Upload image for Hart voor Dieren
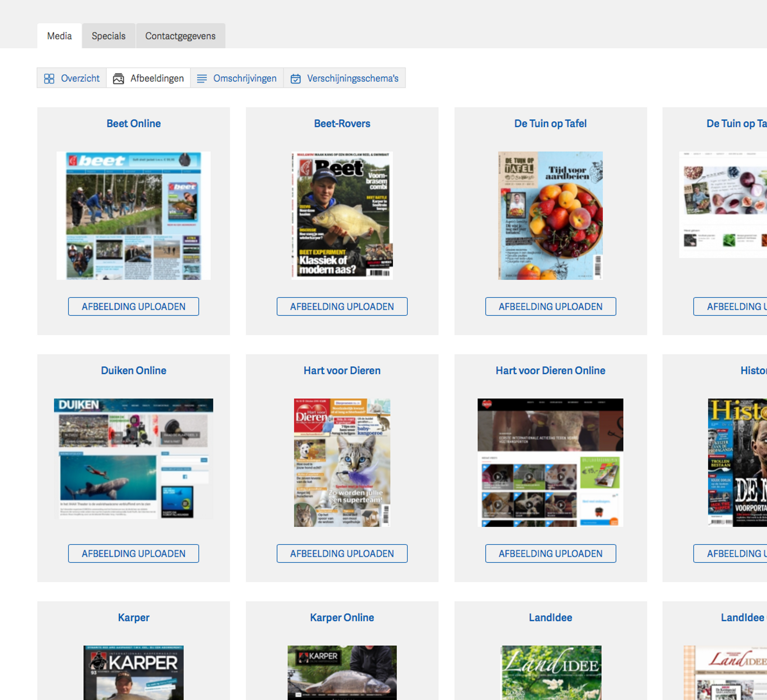Image resolution: width=767 pixels, height=700 pixels. pyautogui.click(x=342, y=554)
